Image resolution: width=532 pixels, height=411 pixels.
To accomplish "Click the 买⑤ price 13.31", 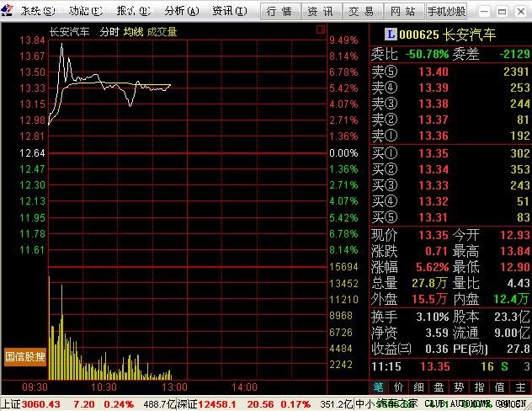I will pyautogui.click(x=434, y=217).
